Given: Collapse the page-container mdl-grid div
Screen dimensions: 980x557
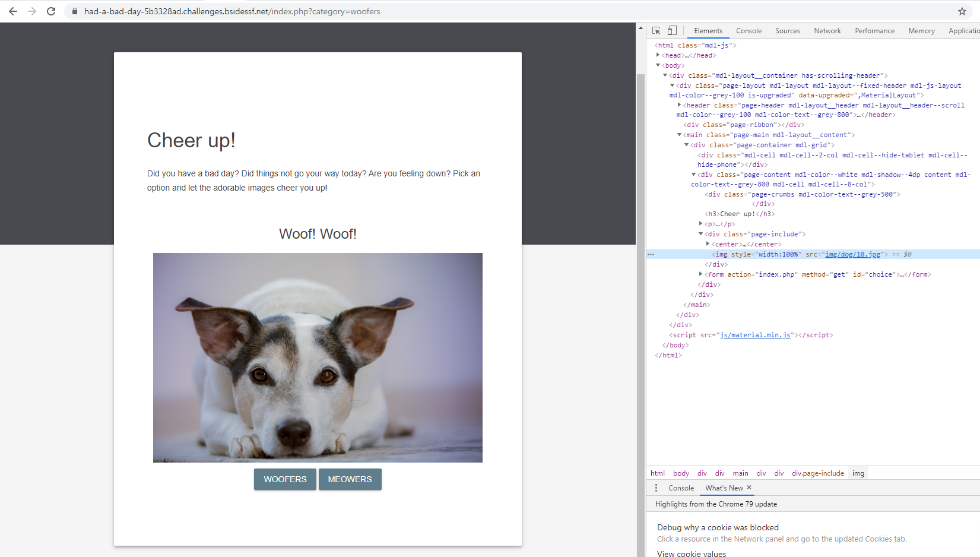Looking at the screenshot, I should 686,145.
